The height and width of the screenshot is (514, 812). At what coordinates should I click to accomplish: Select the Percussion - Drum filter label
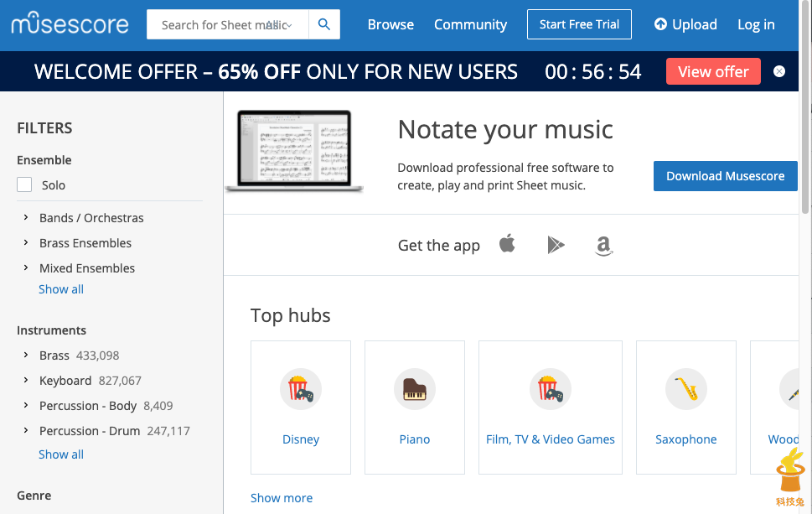115,431
